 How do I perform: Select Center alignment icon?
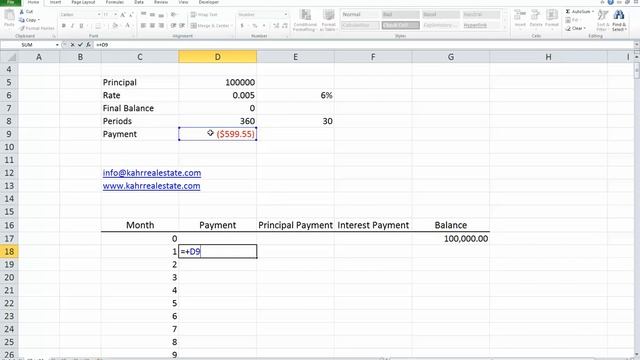(152, 26)
